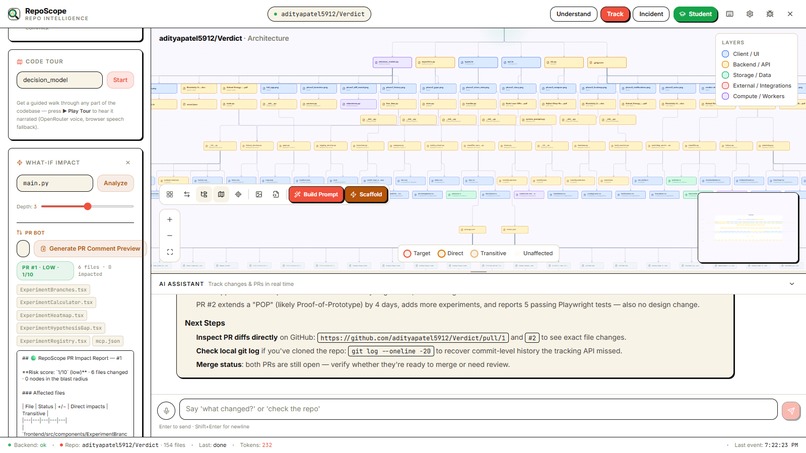This screenshot has width=806, height=453.
Task: Toggle the Student mode button
Action: point(695,14)
